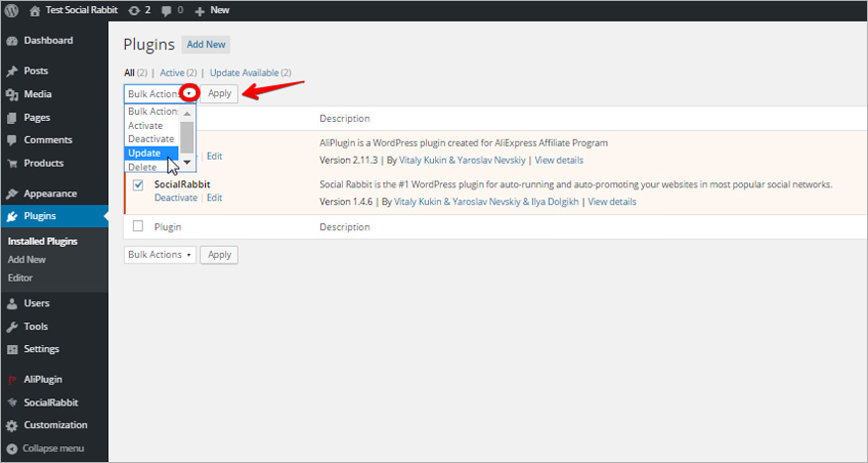
Task: Click the Settings icon in sidebar
Action: click(x=12, y=349)
